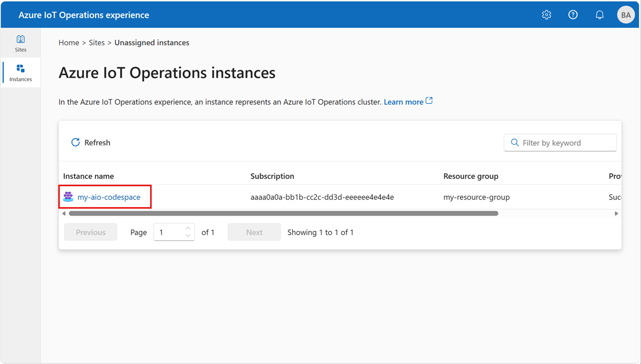Image resolution: width=641 pixels, height=364 pixels.
Task: Click the Filter by keyword field
Action: coord(560,143)
